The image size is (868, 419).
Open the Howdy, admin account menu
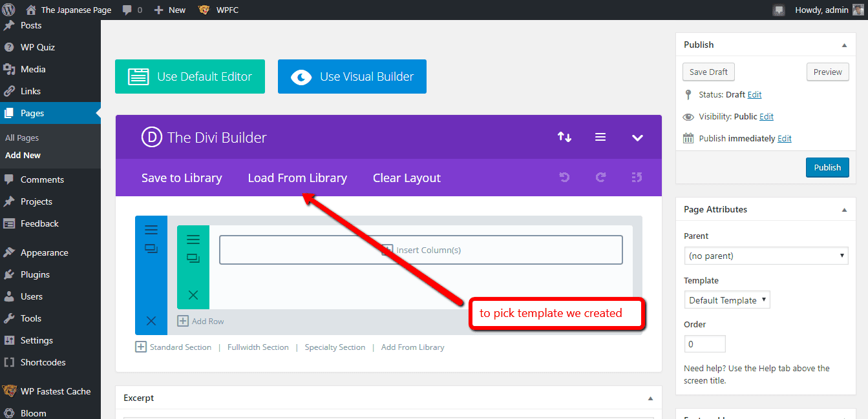tap(829, 10)
